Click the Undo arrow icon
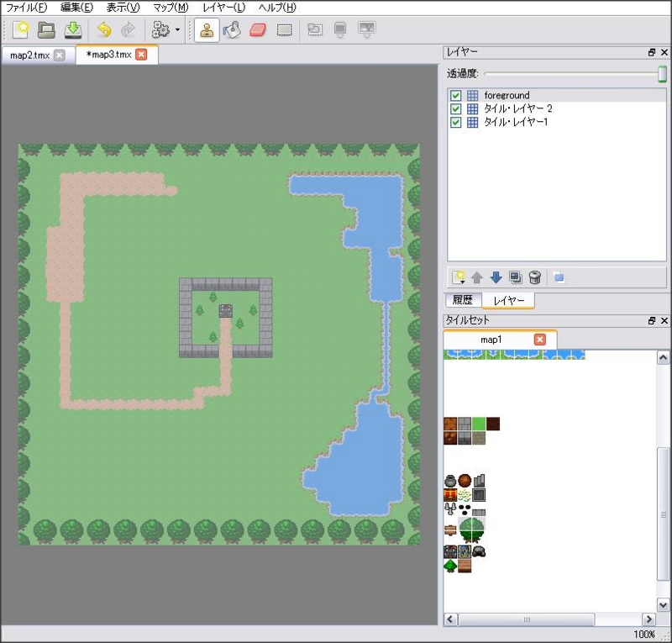This screenshot has height=643, width=672. point(103,30)
